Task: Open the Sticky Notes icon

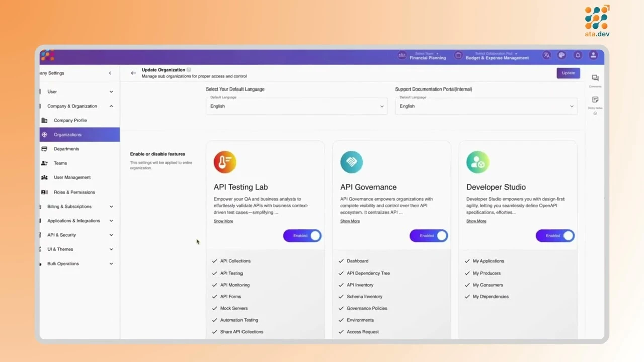Action: pyautogui.click(x=595, y=100)
